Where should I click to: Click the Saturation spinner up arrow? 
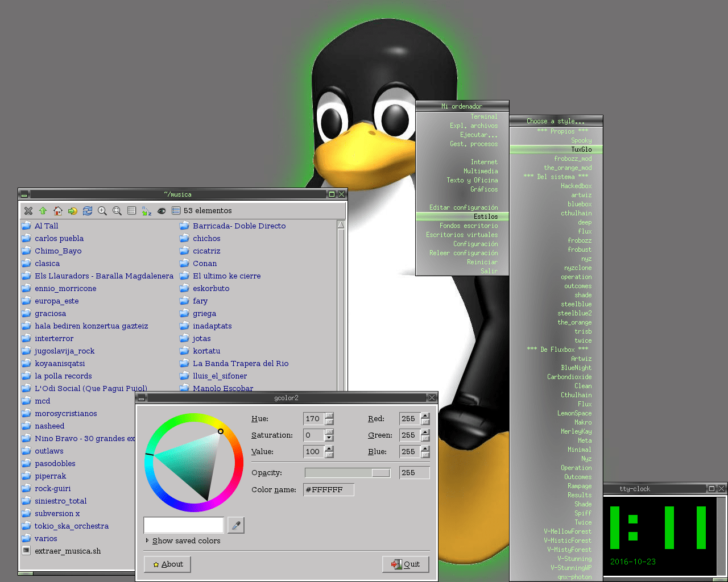tap(329, 432)
